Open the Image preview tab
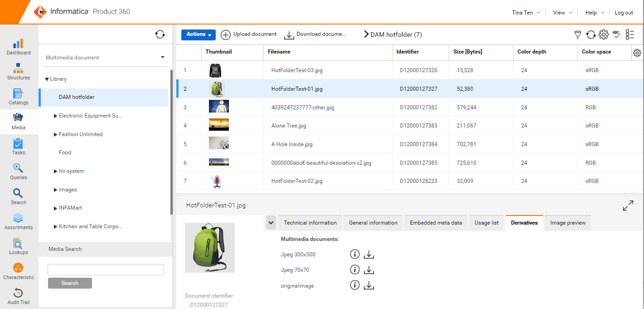 pyautogui.click(x=567, y=223)
